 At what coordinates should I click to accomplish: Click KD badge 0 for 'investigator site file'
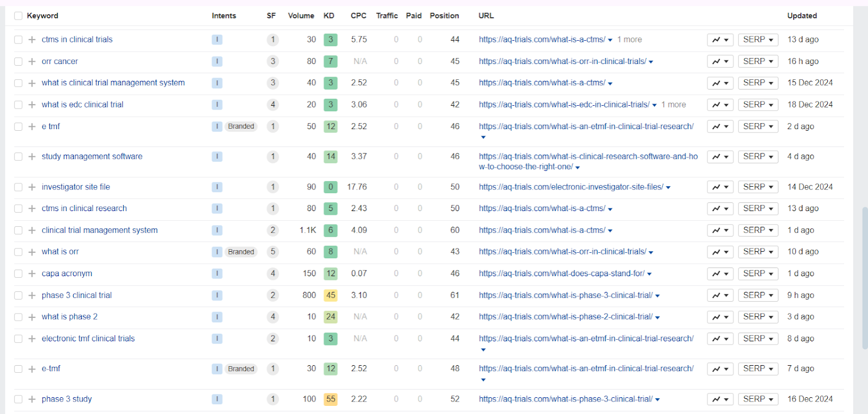[x=330, y=187]
